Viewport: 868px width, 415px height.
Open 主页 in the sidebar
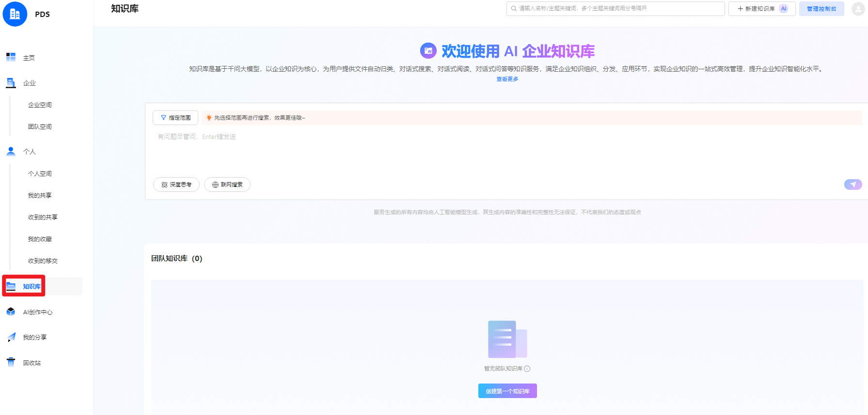coord(29,58)
